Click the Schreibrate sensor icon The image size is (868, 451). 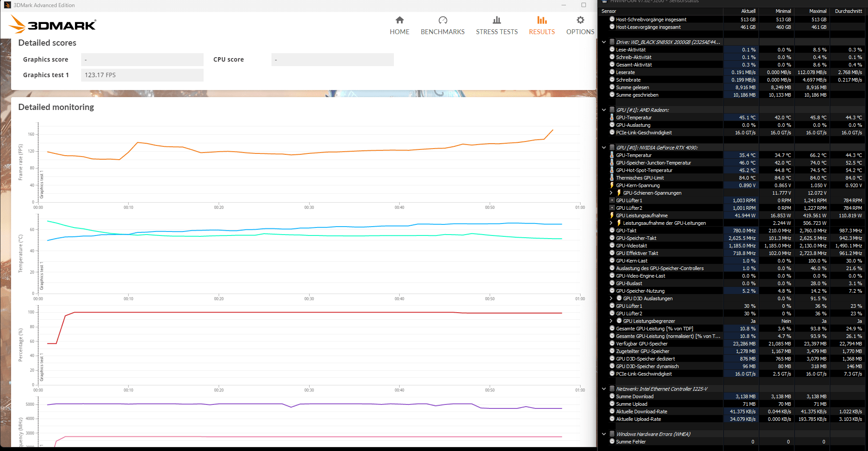(612, 80)
